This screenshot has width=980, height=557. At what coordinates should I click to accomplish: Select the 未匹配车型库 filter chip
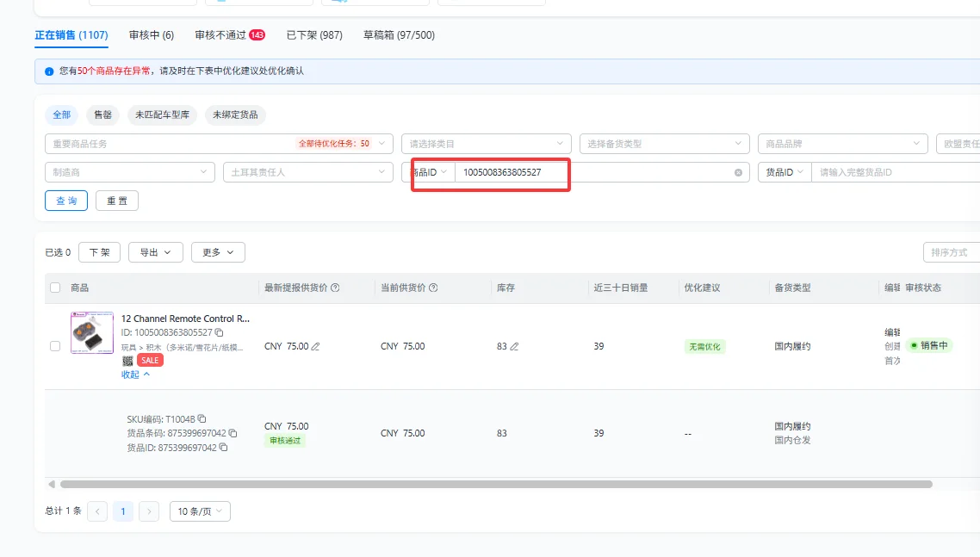(163, 114)
